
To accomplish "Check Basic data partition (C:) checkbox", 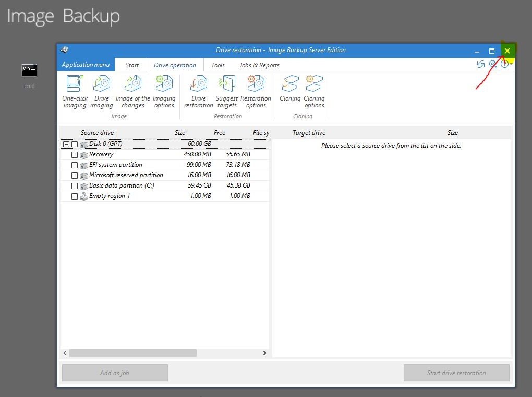I will point(75,186).
